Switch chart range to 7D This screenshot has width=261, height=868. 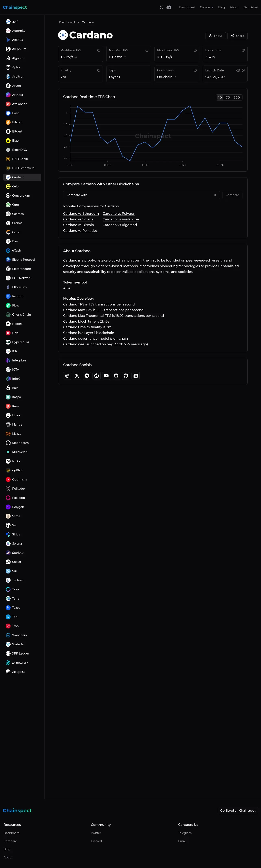(228, 97)
